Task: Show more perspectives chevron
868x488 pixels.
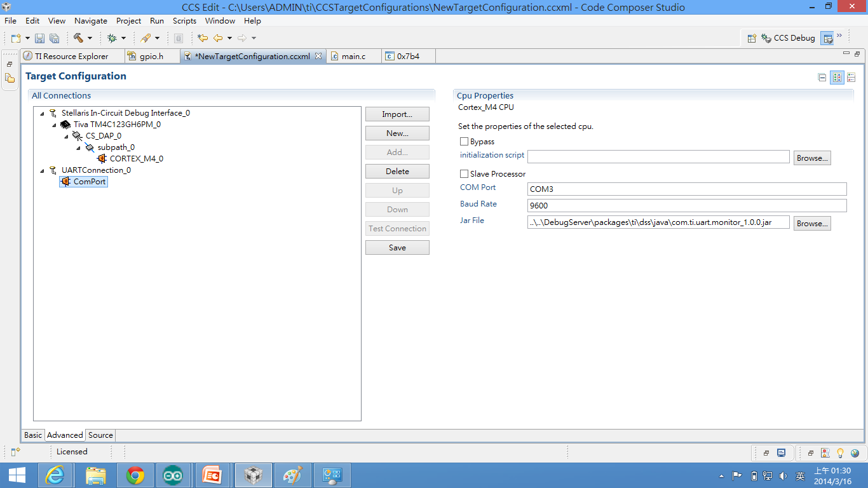Action: pos(839,36)
